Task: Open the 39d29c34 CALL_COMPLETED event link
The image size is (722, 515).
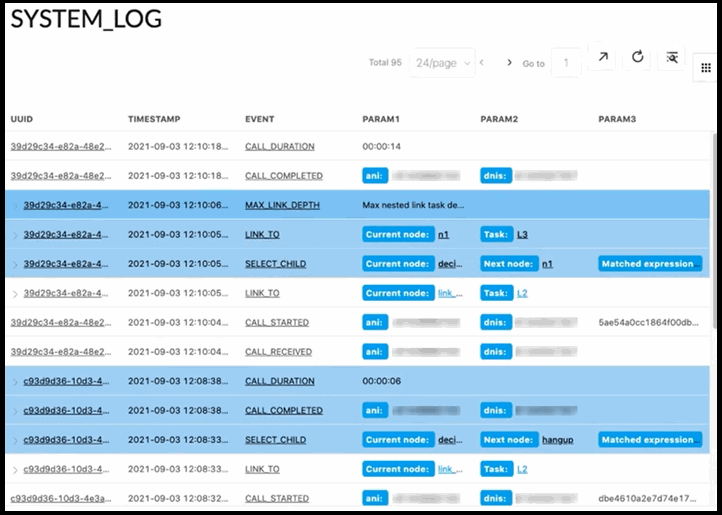Action: point(284,176)
